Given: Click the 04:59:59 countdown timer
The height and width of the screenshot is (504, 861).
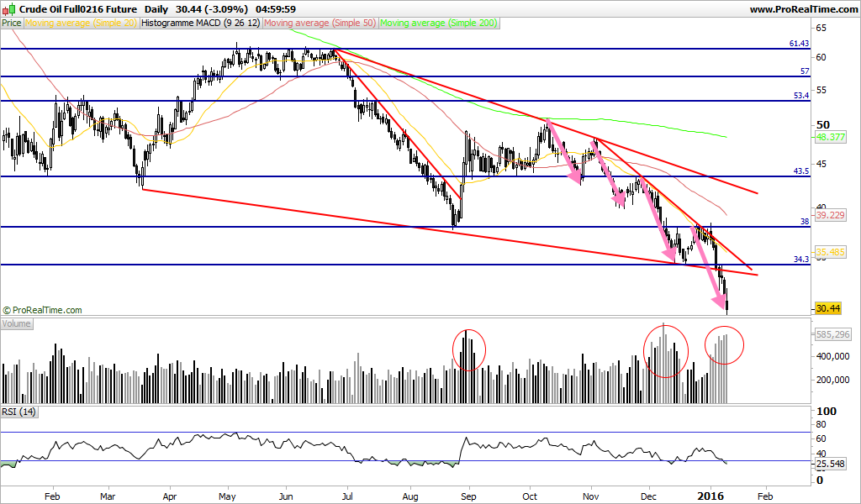Looking at the screenshot, I should coord(276,9).
